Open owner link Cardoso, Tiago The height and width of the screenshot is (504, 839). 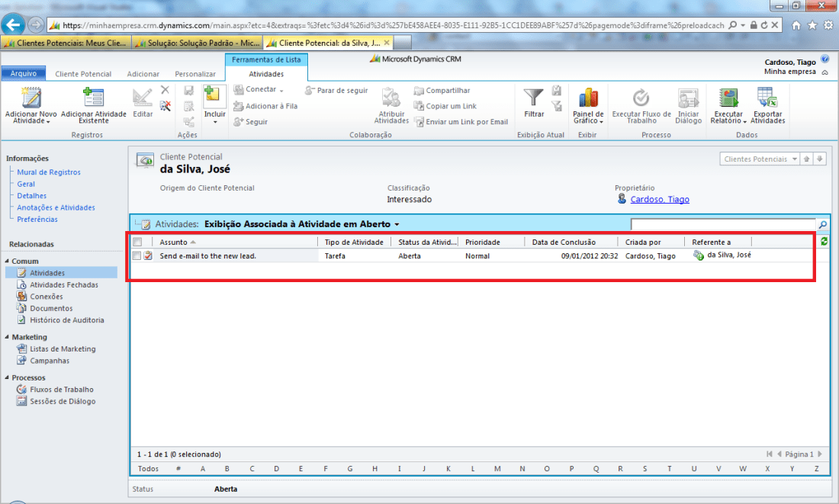pos(660,200)
